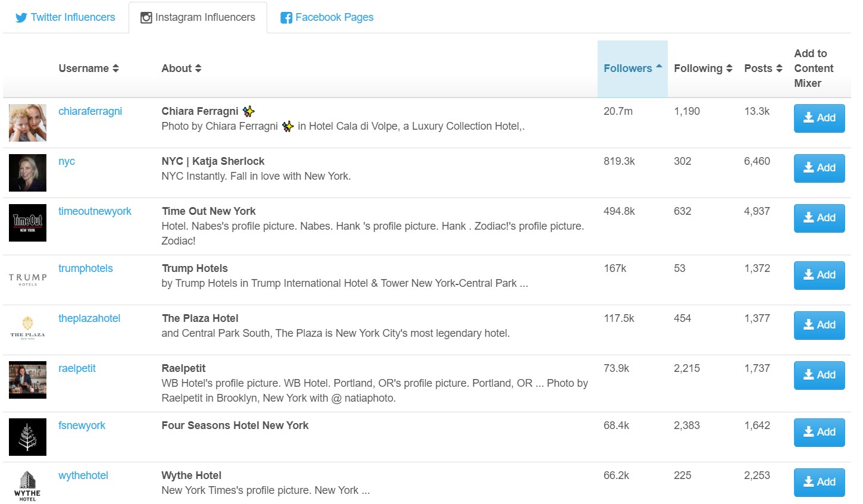
Task: Sort by Followers column header
Action: click(x=632, y=68)
